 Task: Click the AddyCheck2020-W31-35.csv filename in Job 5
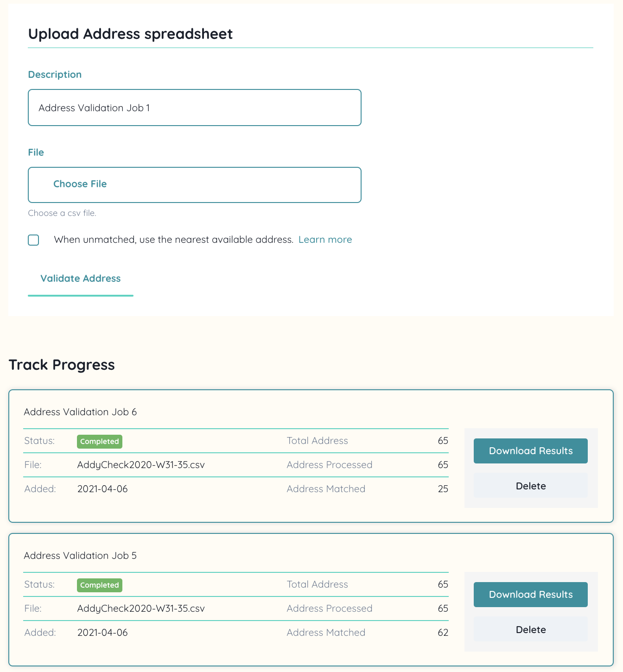140,609
